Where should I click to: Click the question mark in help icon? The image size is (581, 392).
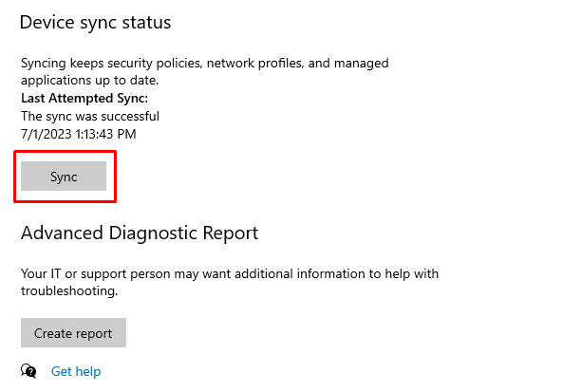[32, 372]
